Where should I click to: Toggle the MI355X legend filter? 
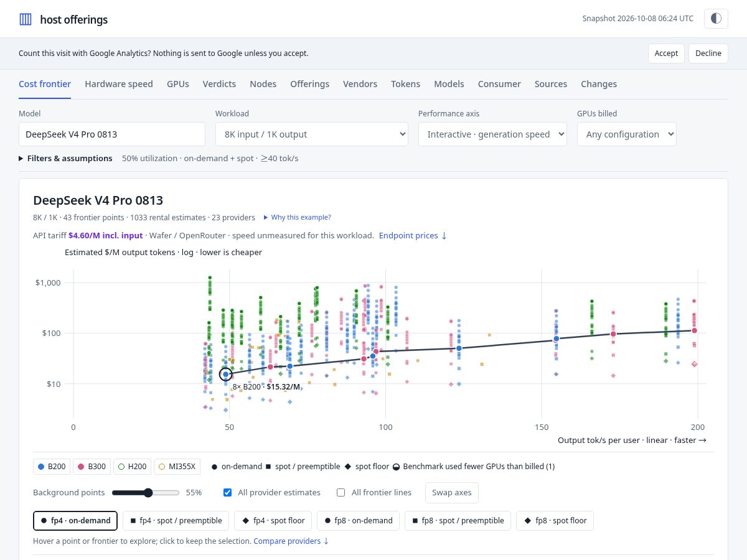pos(177,466)
